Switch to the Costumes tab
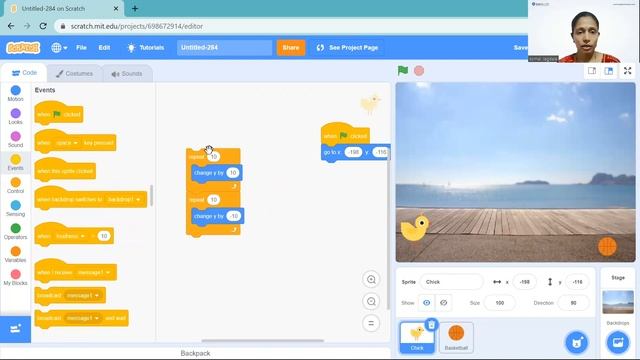Image resolution: width=640 pixels, height=360 pixels. click(74, 73)
